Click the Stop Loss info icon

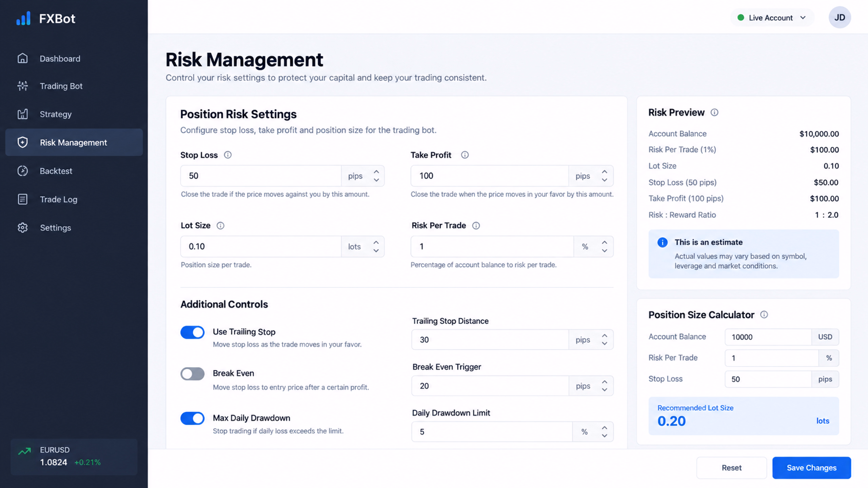[228, 155]
